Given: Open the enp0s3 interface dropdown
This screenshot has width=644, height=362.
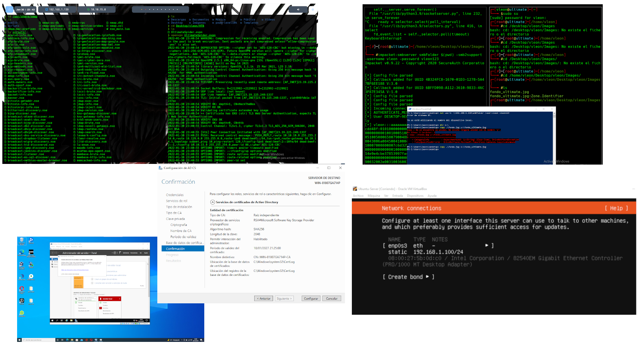Looking at the screenshot, I should coord(487,246).
